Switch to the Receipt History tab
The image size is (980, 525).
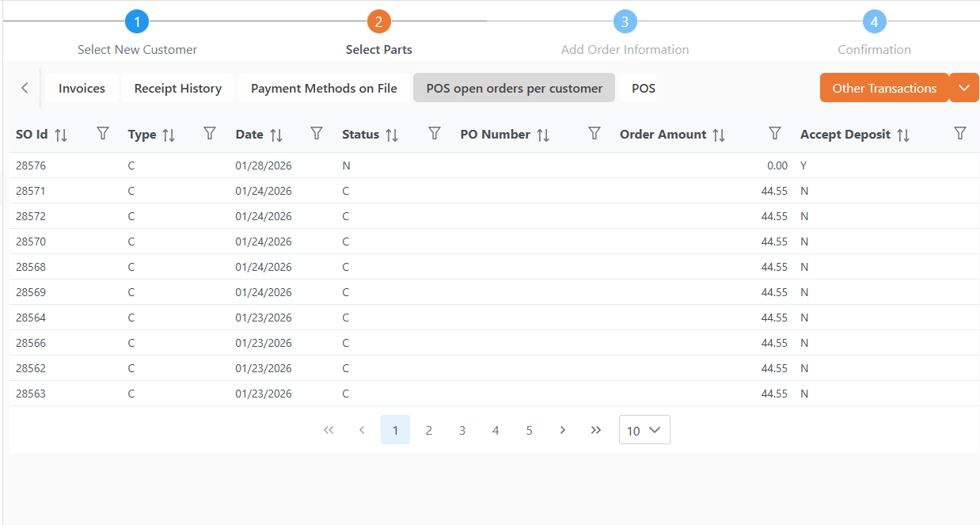(177, 88)
